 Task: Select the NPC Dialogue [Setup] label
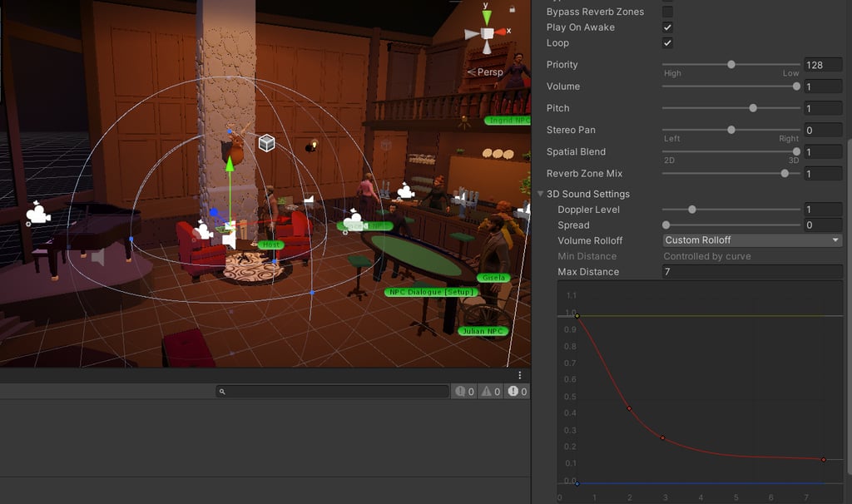(x=431, y=292)
